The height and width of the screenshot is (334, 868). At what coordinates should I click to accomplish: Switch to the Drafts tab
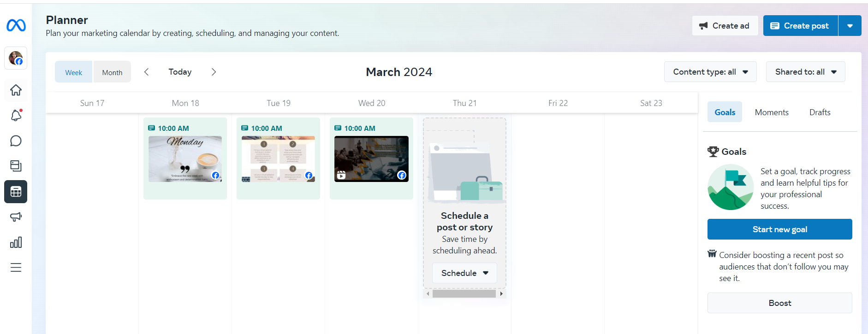[x=820, y=112]
